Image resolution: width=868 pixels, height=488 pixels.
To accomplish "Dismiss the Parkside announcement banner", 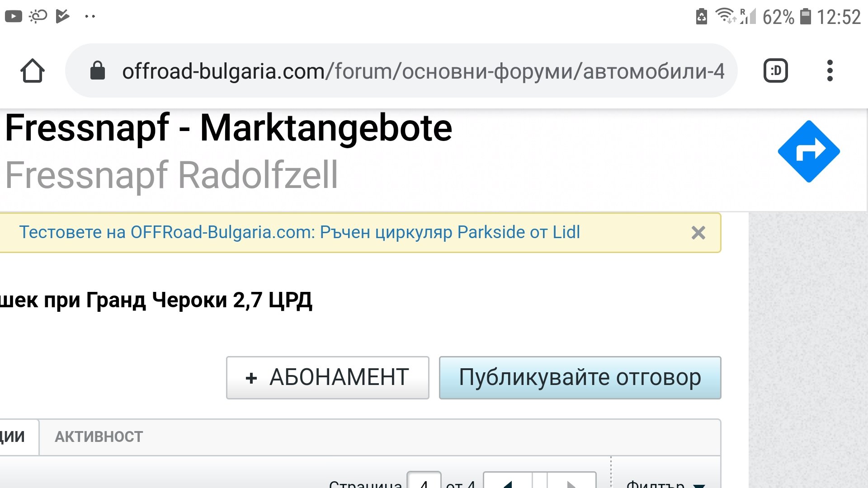I will 698,233.
